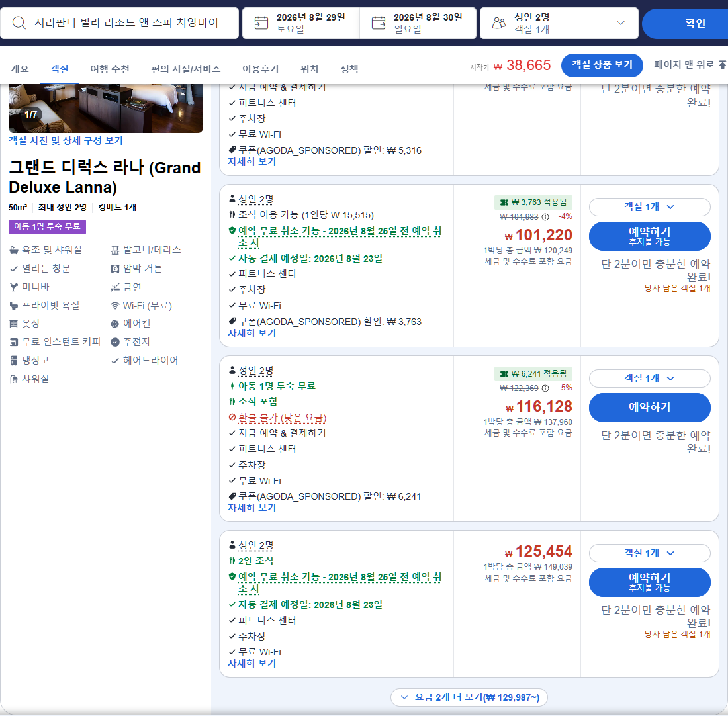Click info icon next to ₩122,369
The width and height of the screenshot is (728, 716).
(x=545, y=388)
